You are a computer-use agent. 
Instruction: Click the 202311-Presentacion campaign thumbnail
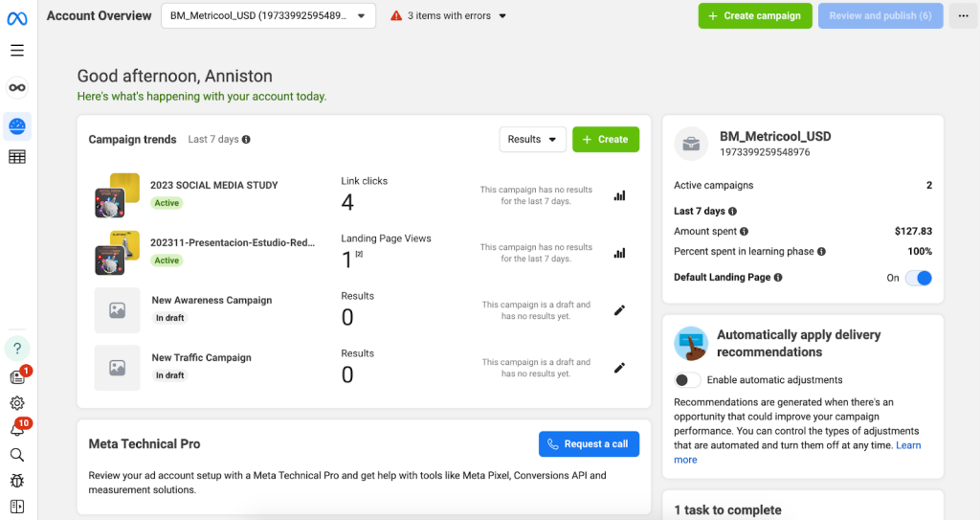click(x=117, y=253)
